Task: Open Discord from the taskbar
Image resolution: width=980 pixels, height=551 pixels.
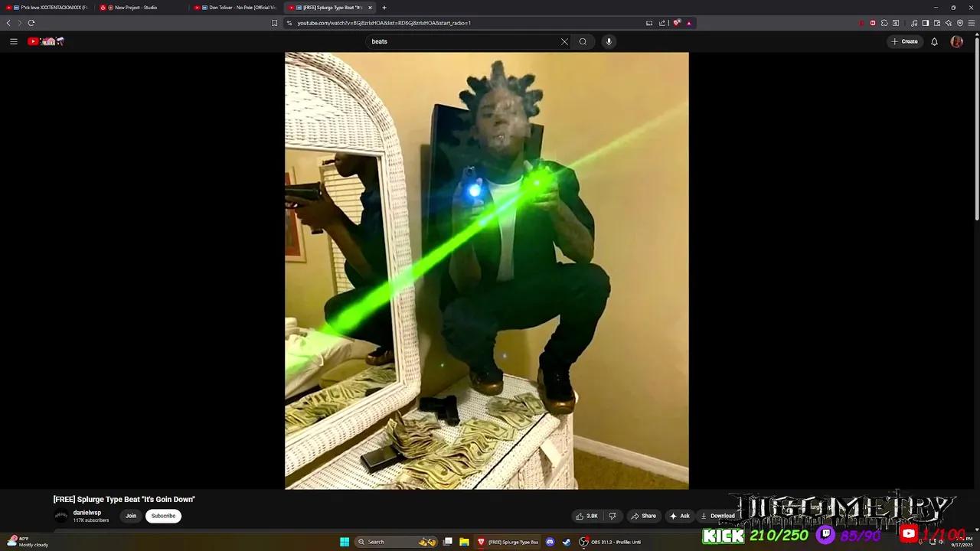Action: pyautogui.click(x=550, y=542)
